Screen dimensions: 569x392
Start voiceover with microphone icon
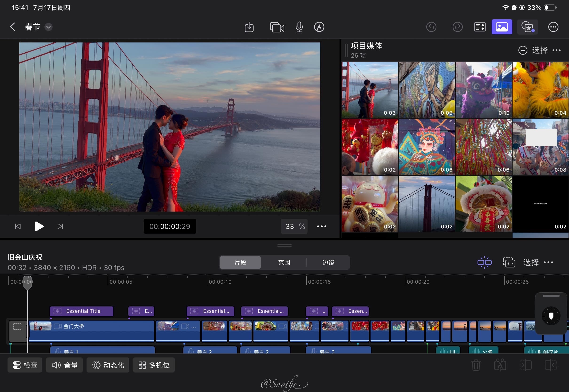coord(299,27)
